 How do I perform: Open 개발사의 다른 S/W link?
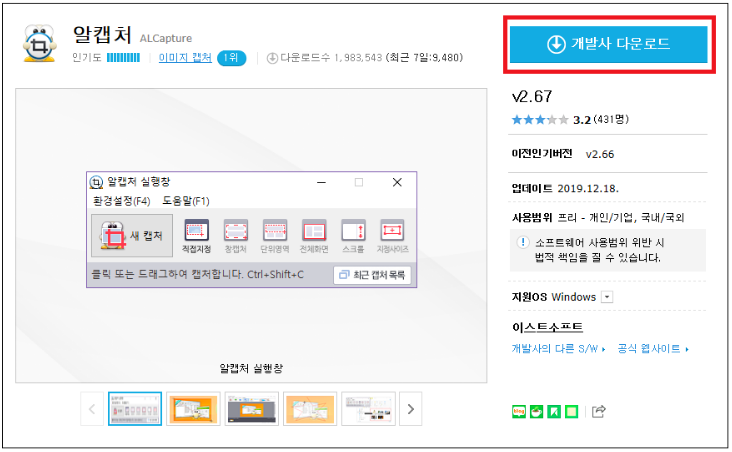pos(558,349)
